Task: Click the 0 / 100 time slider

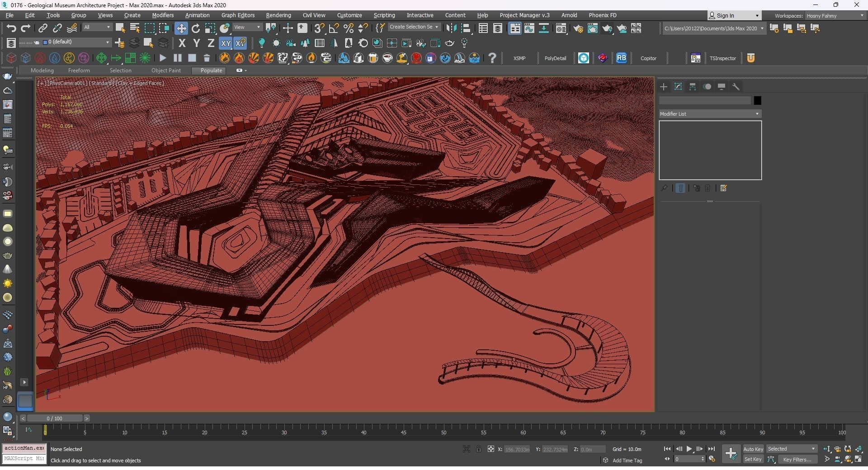Action: pyautogui.click(x=54, y=418)
